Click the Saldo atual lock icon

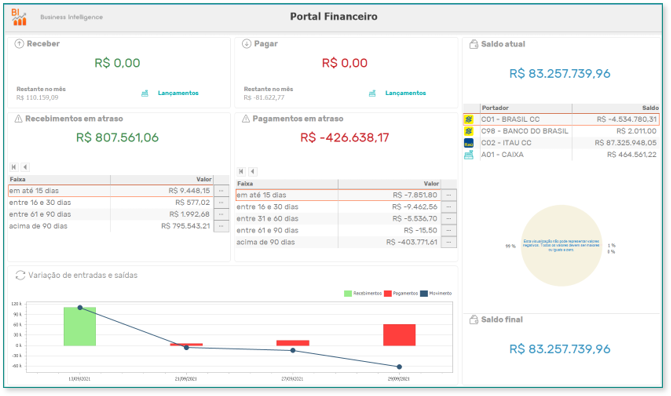(x=473, y=44)
